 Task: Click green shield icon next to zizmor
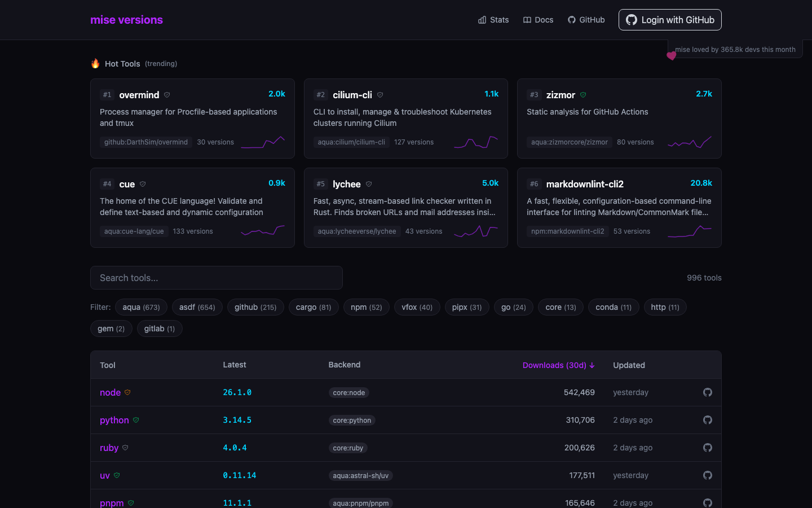pos(583,95)
